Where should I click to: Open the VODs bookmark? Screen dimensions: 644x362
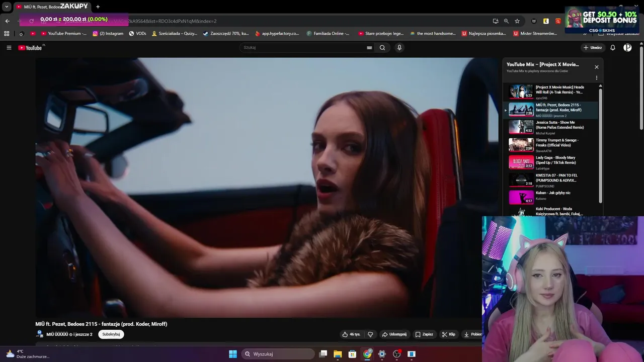pos(137,34)
